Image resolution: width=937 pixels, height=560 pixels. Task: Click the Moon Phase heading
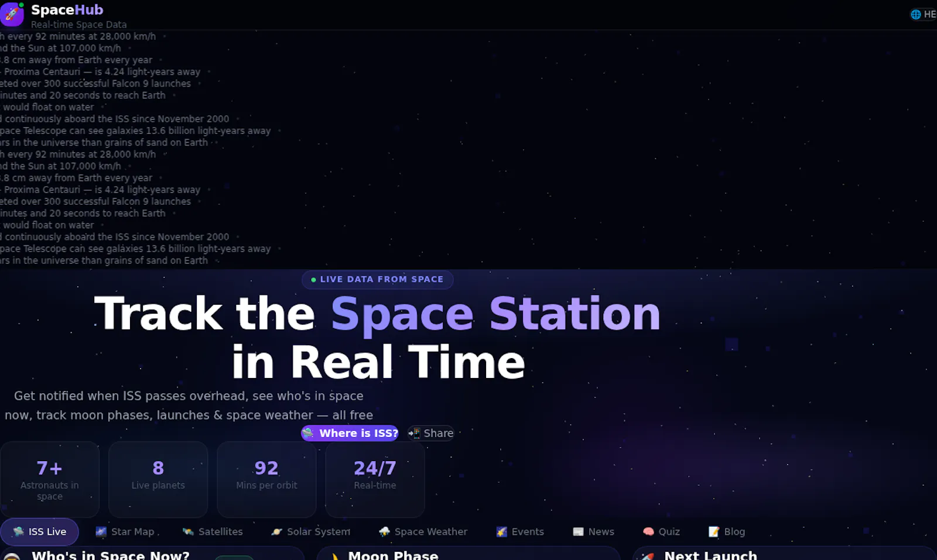(393, 555)
